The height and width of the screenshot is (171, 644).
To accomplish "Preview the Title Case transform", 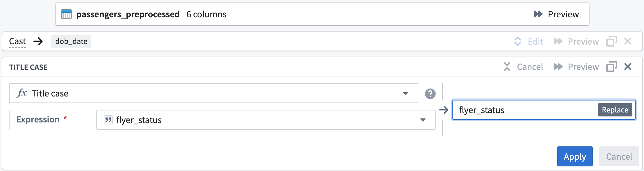I will (x=576, y=67).
